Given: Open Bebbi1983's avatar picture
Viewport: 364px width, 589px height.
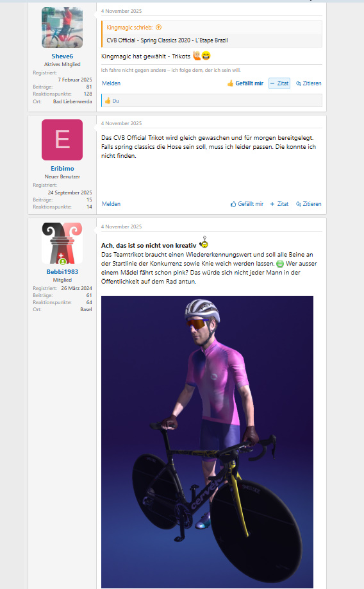Looking at the screenshot, I should 62,243.
